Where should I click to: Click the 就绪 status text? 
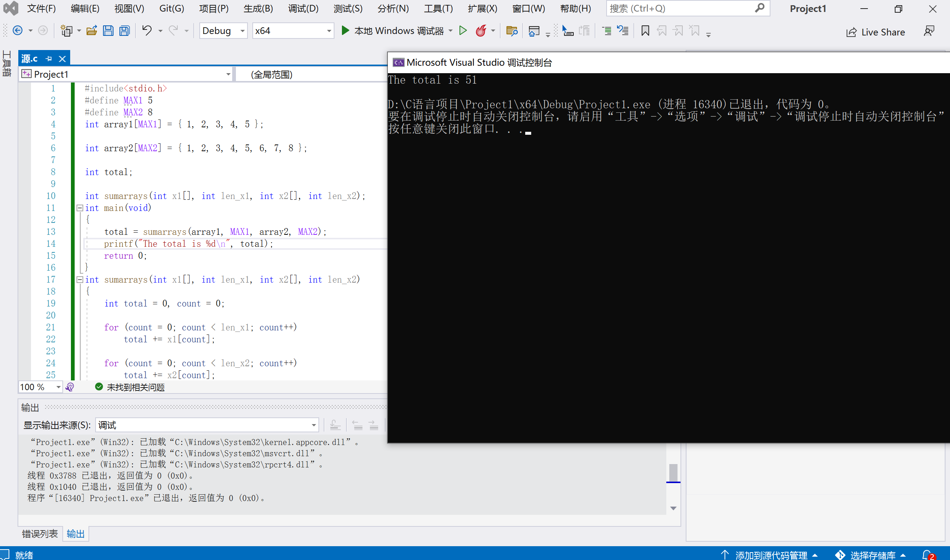click(24, 555)
